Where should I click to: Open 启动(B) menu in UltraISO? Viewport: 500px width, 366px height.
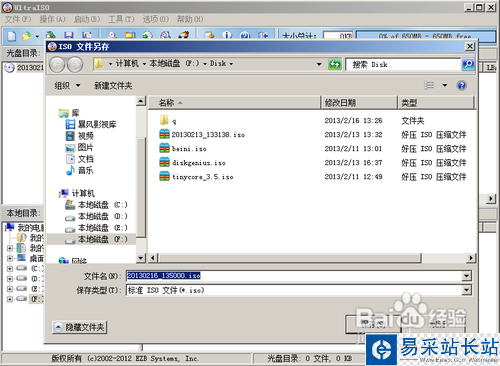[x=87, y=19]
